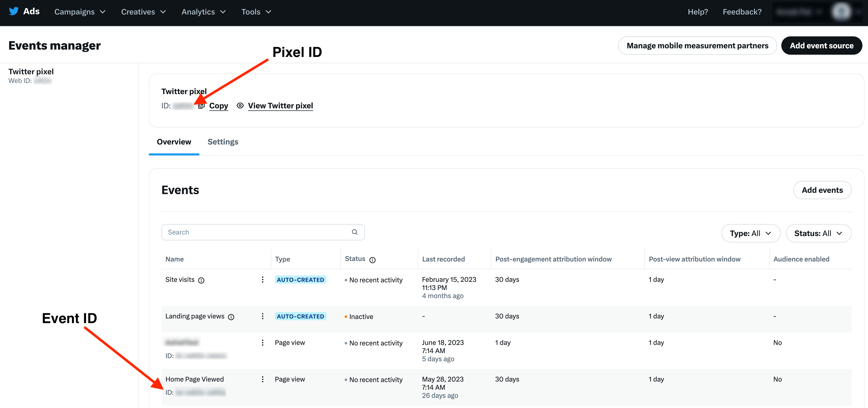Click the Copy link

(219, 106)
